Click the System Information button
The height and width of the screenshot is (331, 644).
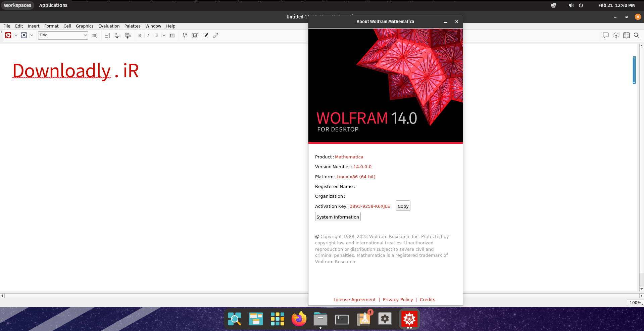pyautogui.click(x=338, y=217)
